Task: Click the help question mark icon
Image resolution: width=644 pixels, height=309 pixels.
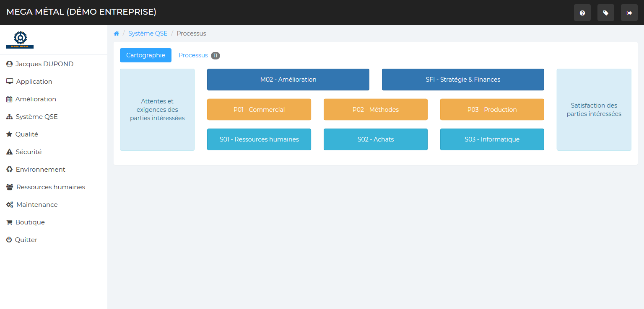Action: [x=582, y=13]
